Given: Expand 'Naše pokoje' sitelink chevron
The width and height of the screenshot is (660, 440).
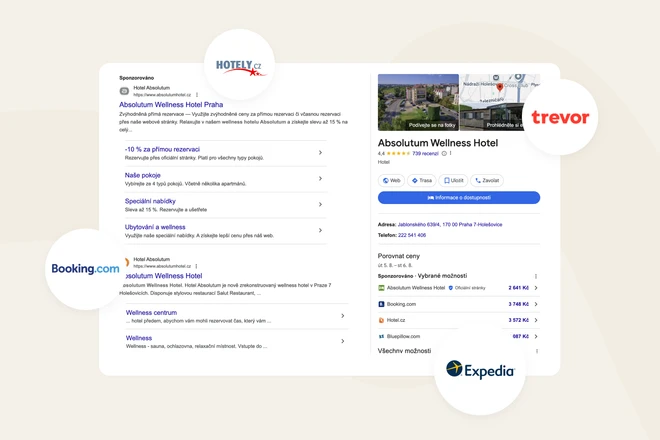Looking at the screenshot, I should click(x=320, y=179).
